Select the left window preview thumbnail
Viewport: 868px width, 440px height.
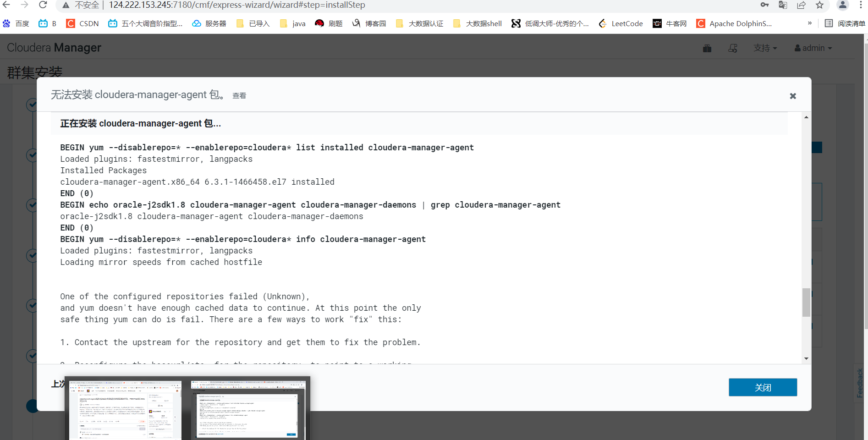coord(125,410)
